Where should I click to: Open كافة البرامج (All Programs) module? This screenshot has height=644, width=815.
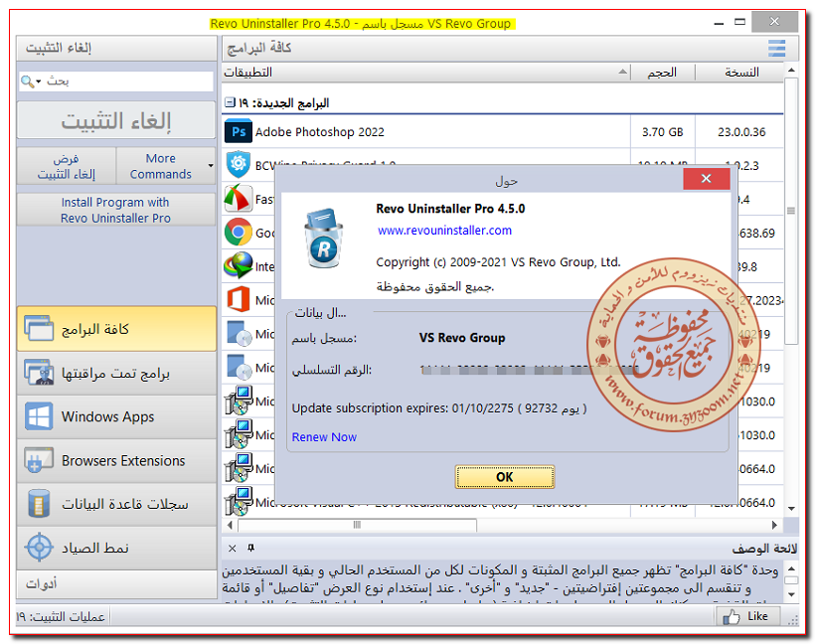tap(116, 329)
